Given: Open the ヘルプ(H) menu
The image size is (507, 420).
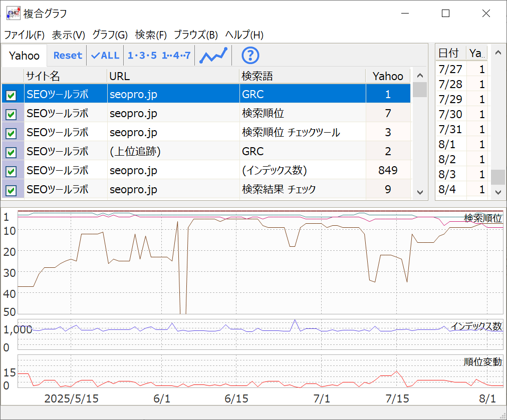Looking at the screenshot, I should (244, 35).
